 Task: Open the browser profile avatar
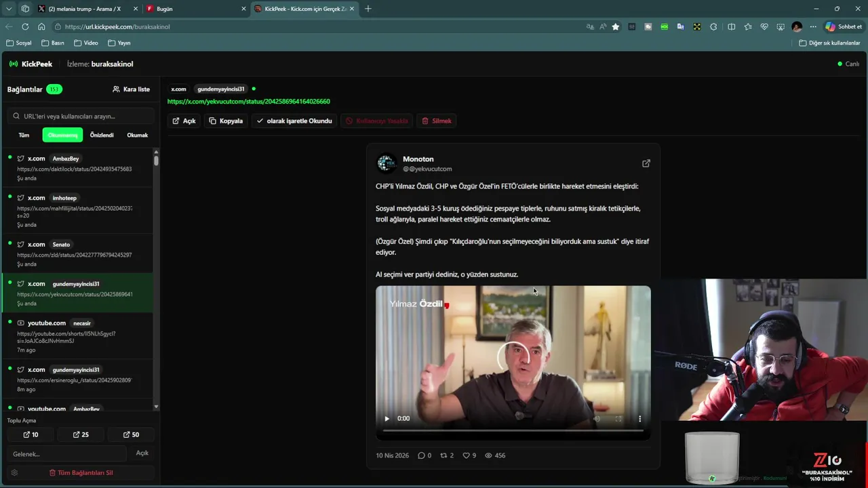797,26
